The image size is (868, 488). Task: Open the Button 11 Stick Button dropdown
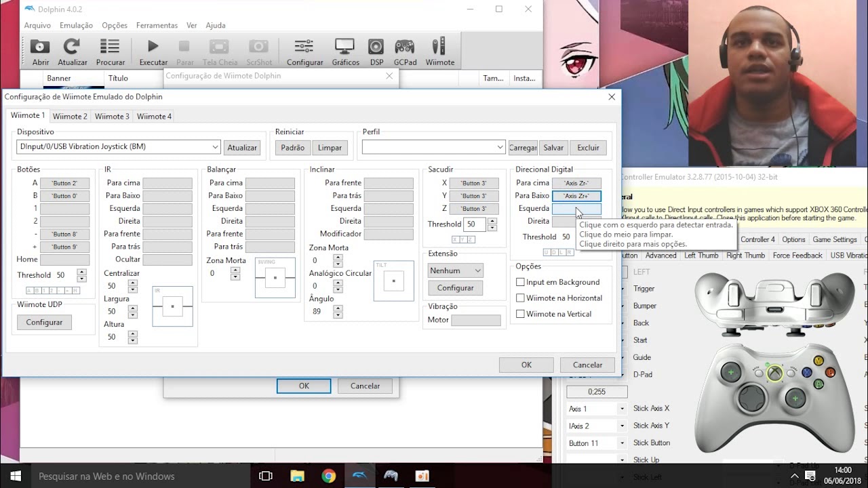[x=597, y=443]
